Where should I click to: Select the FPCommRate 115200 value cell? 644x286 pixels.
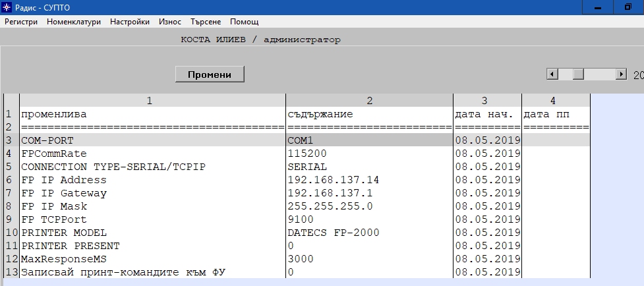369,154
